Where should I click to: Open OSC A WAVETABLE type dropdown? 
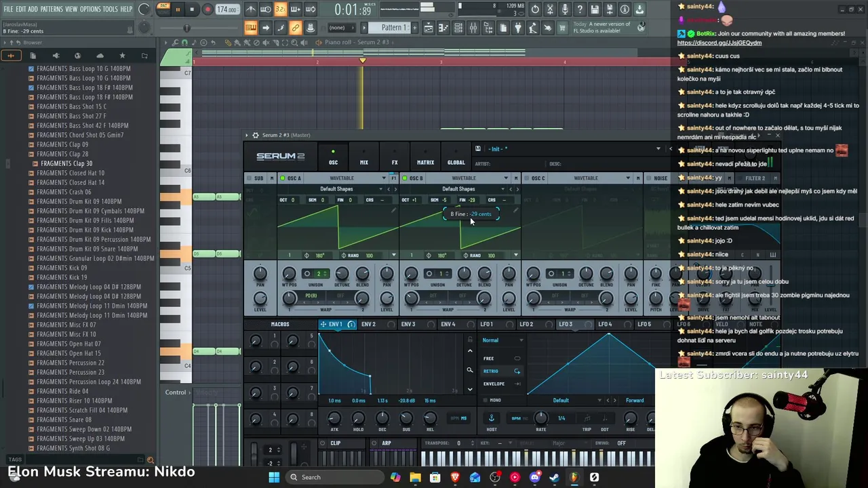[x=347, y=178]
